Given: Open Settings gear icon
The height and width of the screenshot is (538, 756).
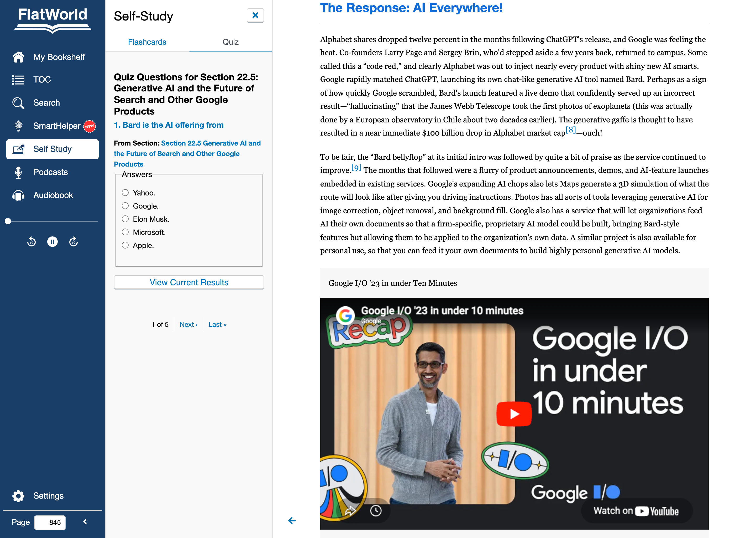Looking at the screenshot, I should 18,496.
